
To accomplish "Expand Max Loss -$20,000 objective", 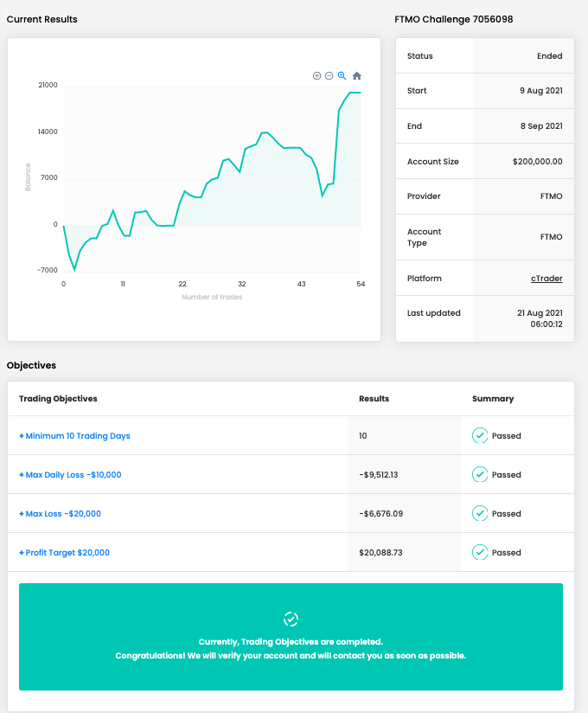I will click(60, 513).
